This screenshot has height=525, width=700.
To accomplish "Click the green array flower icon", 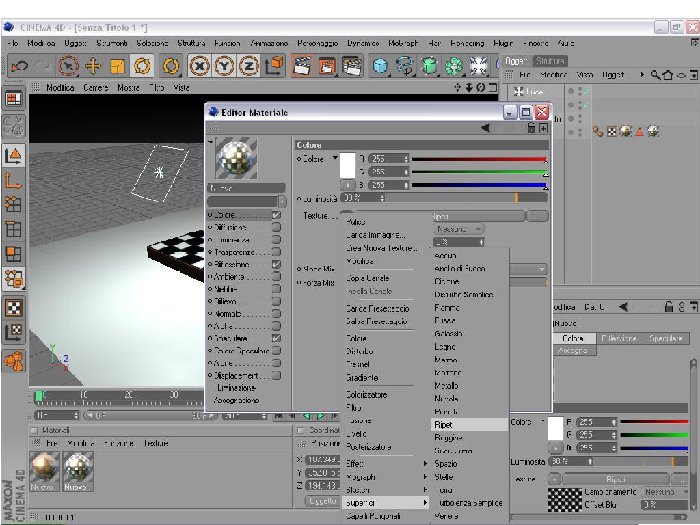I will 454,67.
